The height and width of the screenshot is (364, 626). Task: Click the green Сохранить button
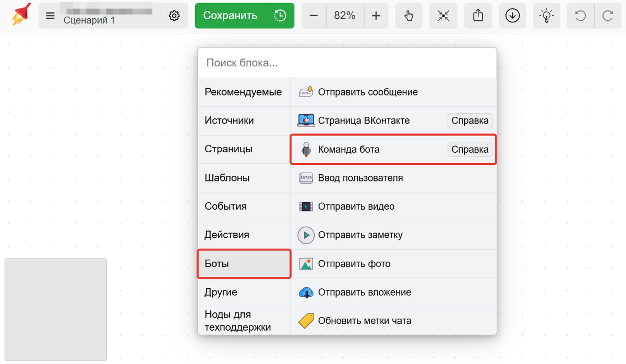click(230, 16)
